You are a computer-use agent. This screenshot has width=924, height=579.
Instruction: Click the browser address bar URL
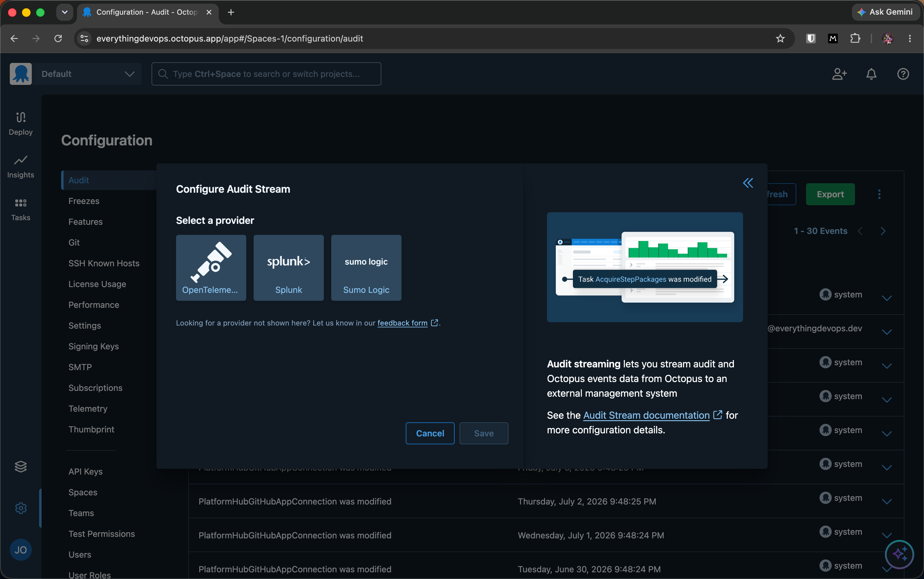pos(230,38)
